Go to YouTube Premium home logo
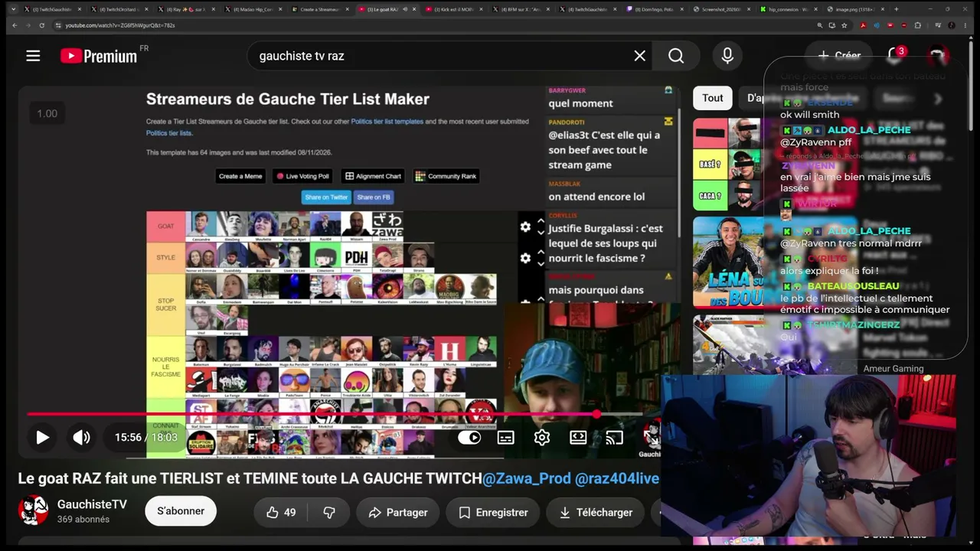 [x=99, y=56]
